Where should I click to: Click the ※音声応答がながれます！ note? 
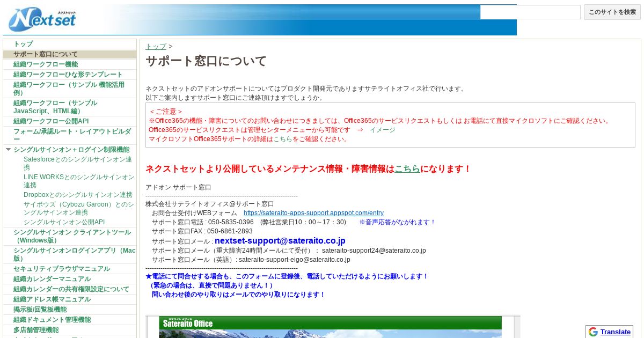[398, 222]
